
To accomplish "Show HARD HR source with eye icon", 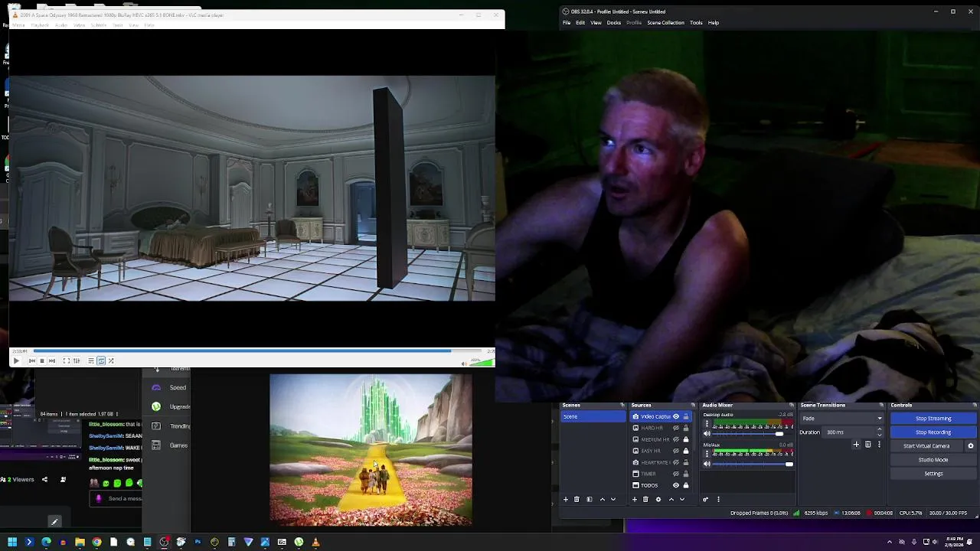I will pos(676,428).
